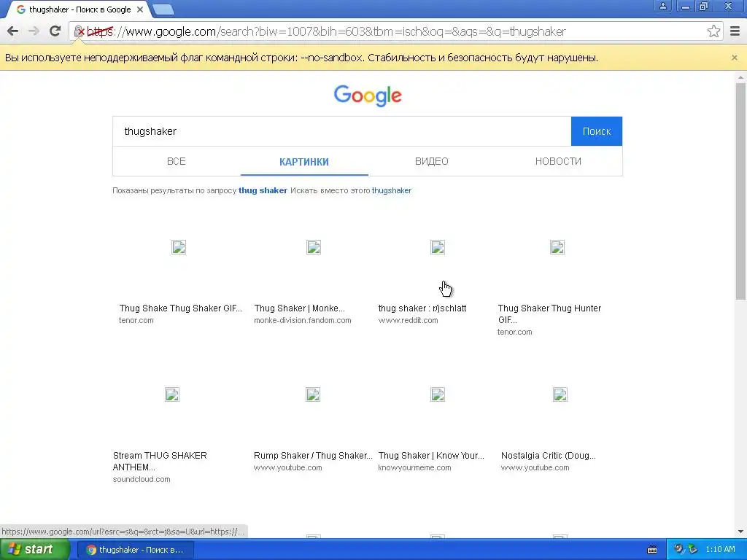Open broken thumbnail above thug shaker : r/jschlatt
The width and height of the screenshot is (747, 560).
pyautogui.click(x=438, y=247)
